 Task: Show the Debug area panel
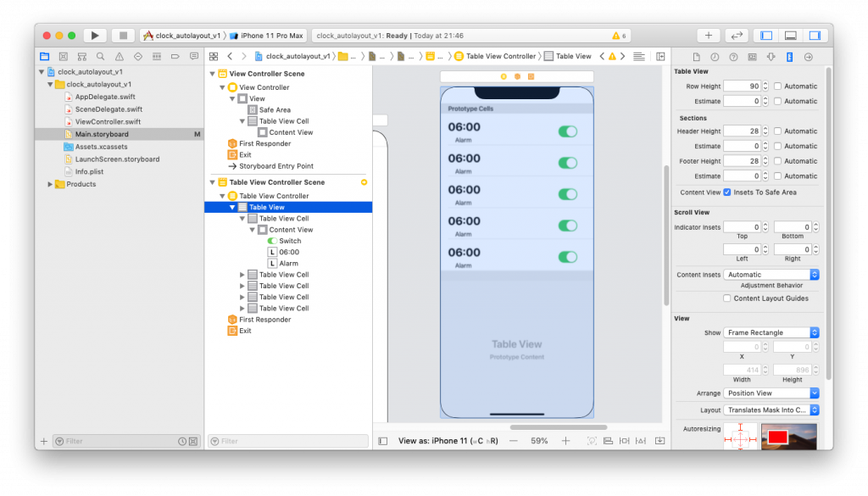791,36
